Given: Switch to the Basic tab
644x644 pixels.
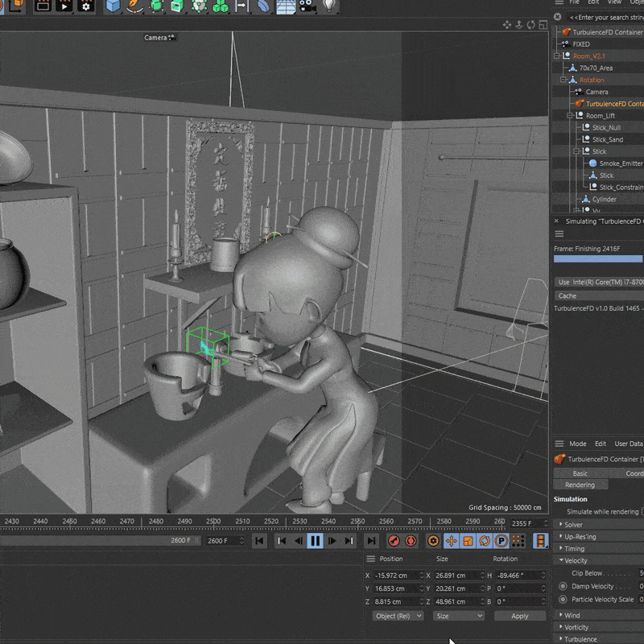Looking at the screenshot, I should tap(580, 473).
